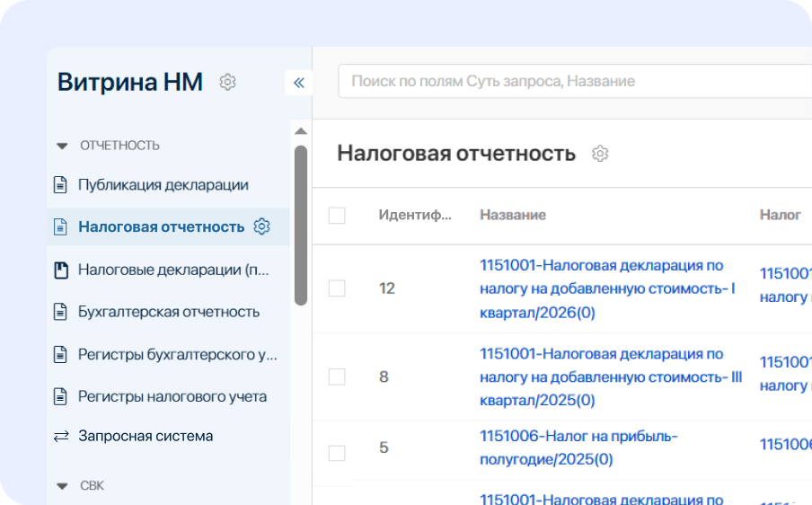Viewport: 812px width, 505px height.
Task: Open settings gear next to Витрина НМ title
Action: pos(227,82)
